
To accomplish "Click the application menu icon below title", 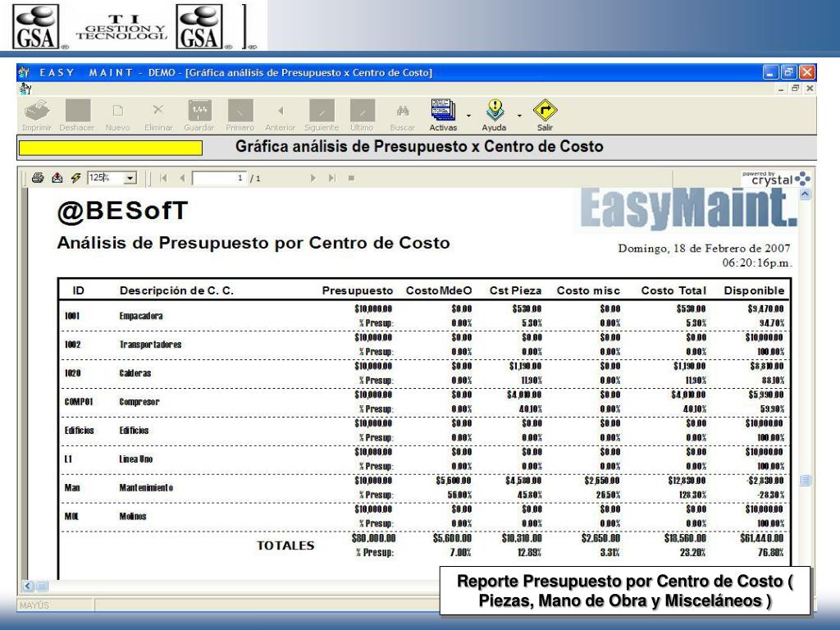I will point(25,89).
